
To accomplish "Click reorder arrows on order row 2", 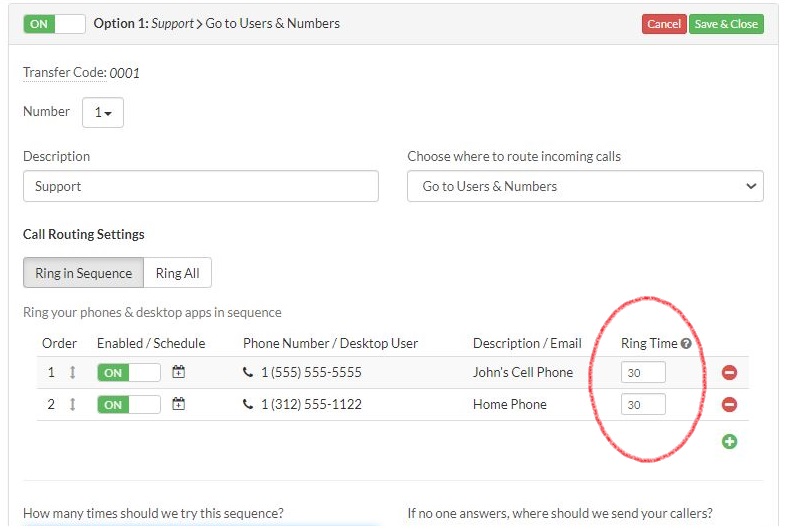I will 72,404.
